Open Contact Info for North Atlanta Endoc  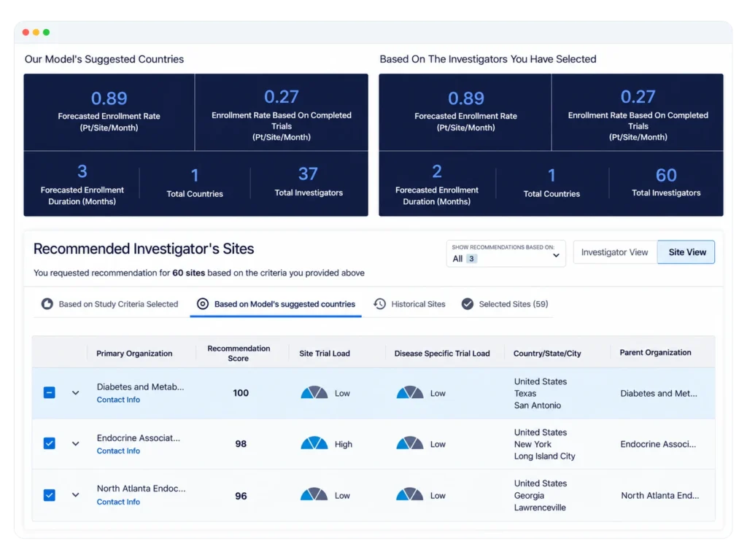pos(118,502)
